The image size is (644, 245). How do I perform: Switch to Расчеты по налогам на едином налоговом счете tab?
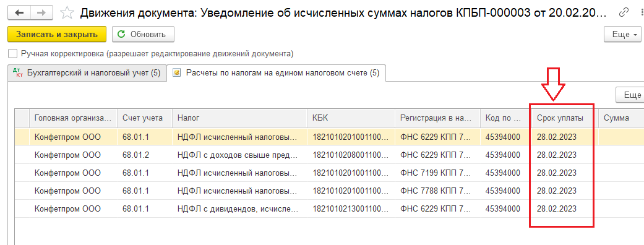point(277,73)
